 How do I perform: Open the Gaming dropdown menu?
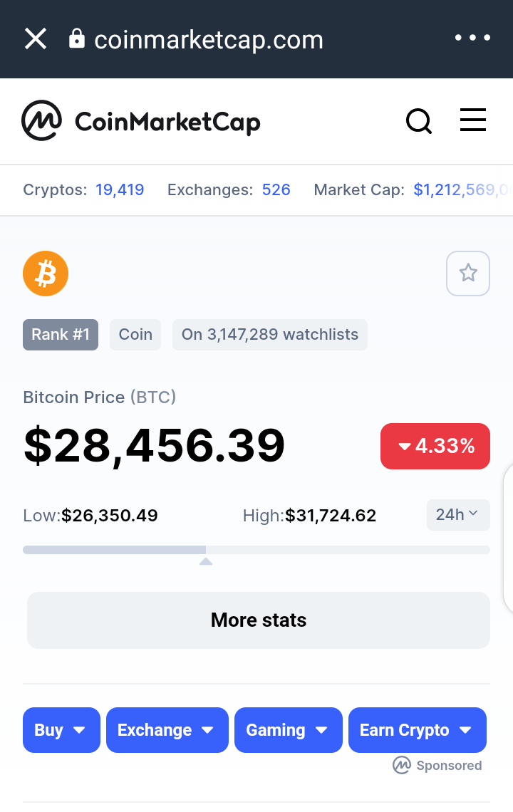coord(289,730)
